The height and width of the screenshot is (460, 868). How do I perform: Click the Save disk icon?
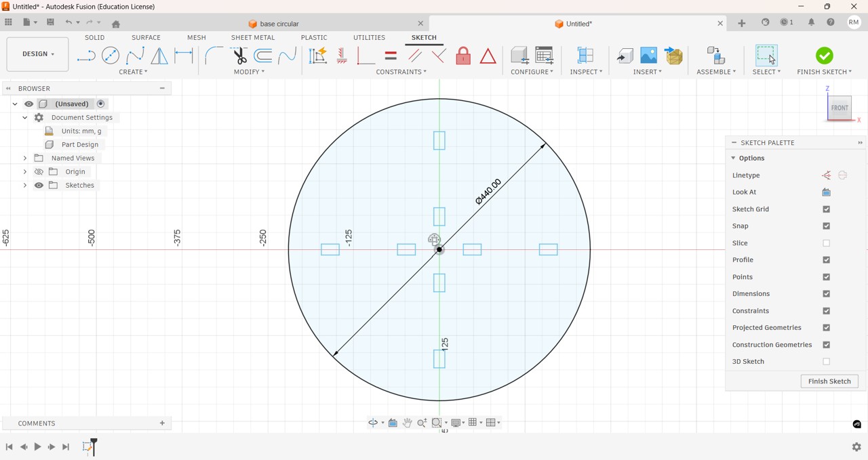50,22
